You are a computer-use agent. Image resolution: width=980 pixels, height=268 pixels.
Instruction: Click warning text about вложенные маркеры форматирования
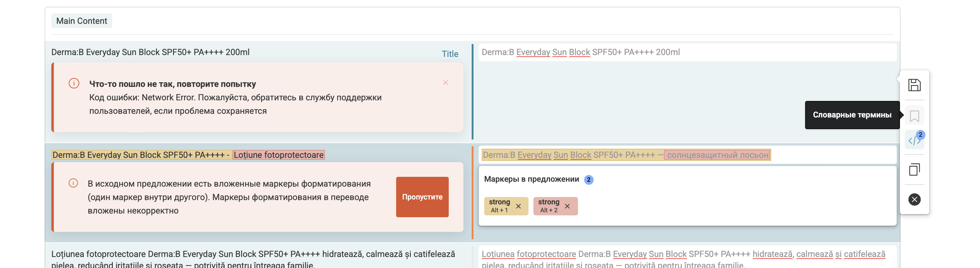229,197
